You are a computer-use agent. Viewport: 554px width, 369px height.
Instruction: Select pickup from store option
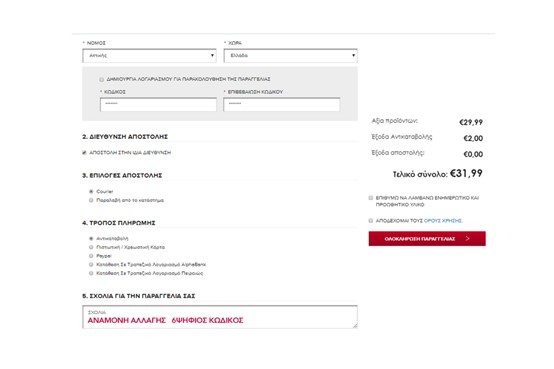pos(91,200)
